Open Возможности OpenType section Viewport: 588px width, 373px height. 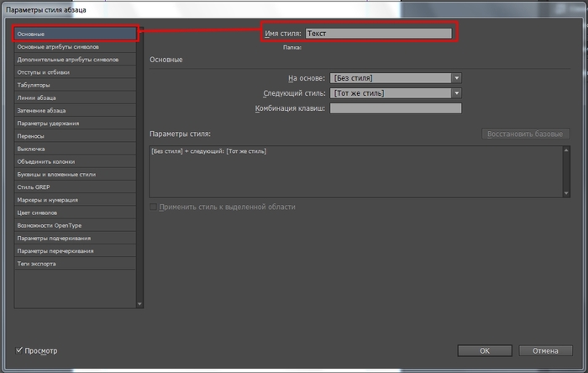point(75,225)
